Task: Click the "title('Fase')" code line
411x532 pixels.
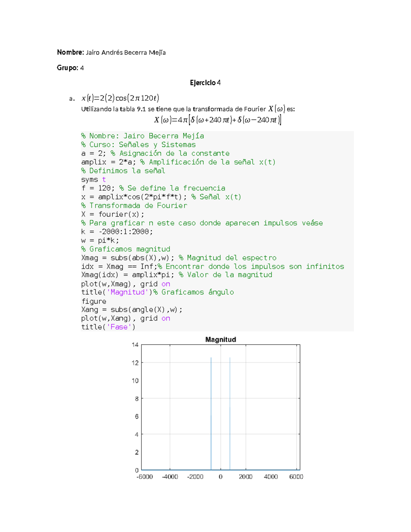Action: (x=108, y=327)
